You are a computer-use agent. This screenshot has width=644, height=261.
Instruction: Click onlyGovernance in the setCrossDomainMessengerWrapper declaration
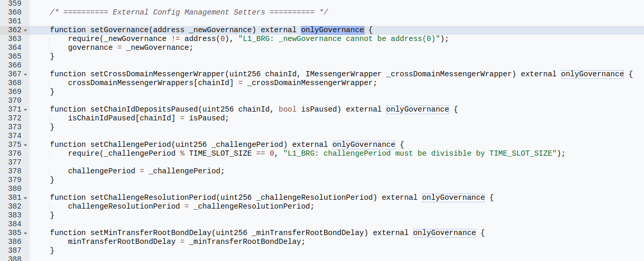592,74
